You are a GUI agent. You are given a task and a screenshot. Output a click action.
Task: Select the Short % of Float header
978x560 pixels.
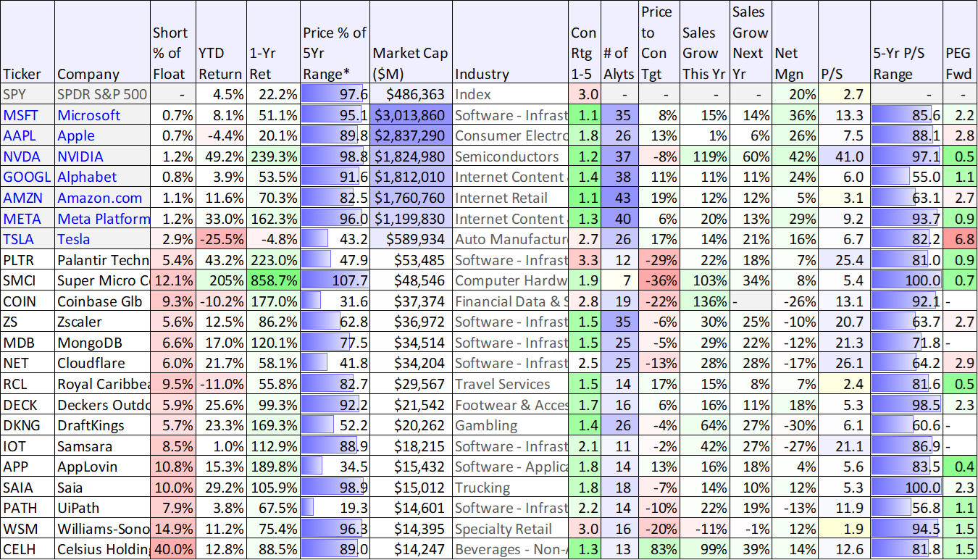pos(172,42)
